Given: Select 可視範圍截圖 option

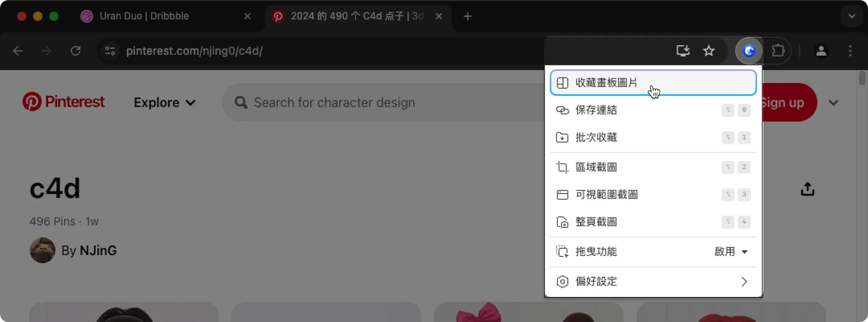Looking at the screenshot, I should [653, 195].
